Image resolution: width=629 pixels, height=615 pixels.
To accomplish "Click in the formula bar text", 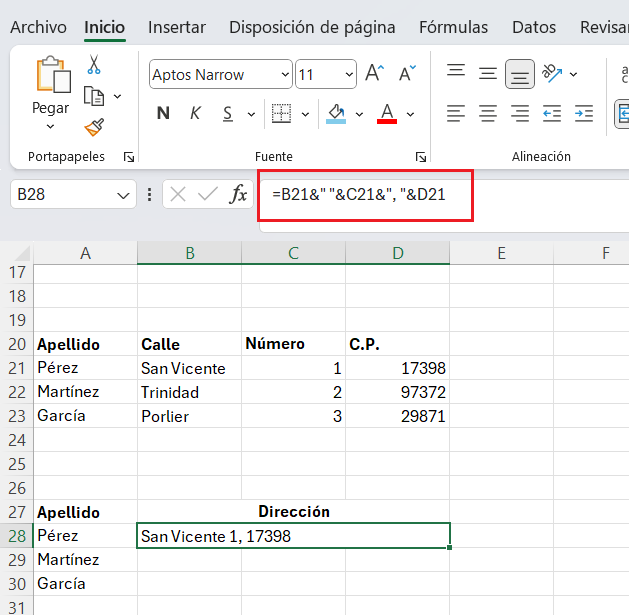I will tap(359, 195).
